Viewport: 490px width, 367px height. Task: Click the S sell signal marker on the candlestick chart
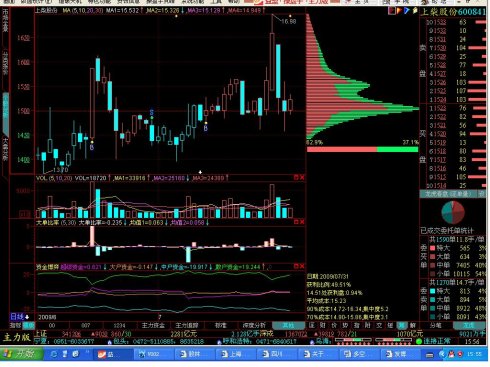point(152,112)
